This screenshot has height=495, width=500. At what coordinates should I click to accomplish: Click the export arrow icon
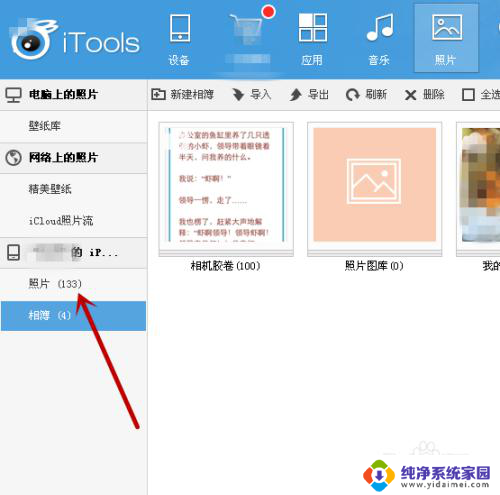click(296, 95)
